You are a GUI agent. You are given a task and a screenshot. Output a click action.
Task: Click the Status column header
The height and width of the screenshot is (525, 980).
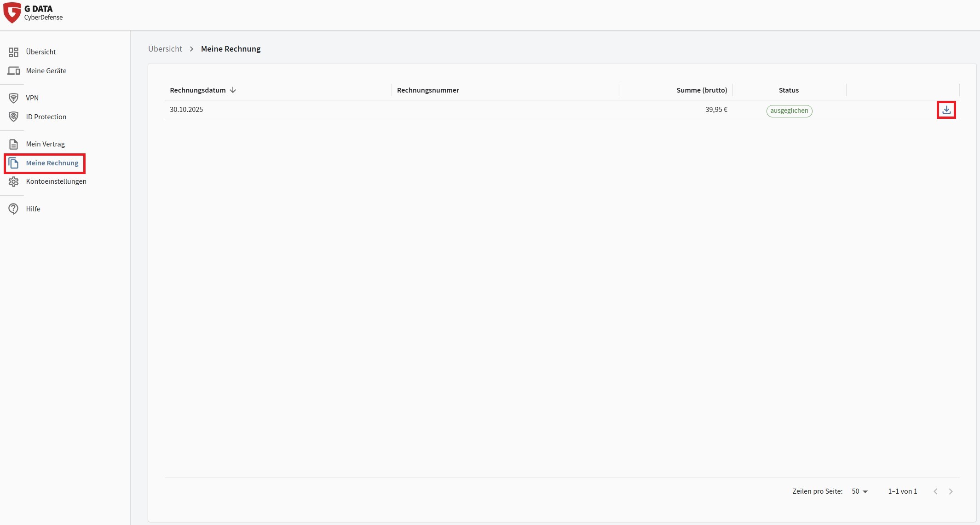(x=789, y=90)
